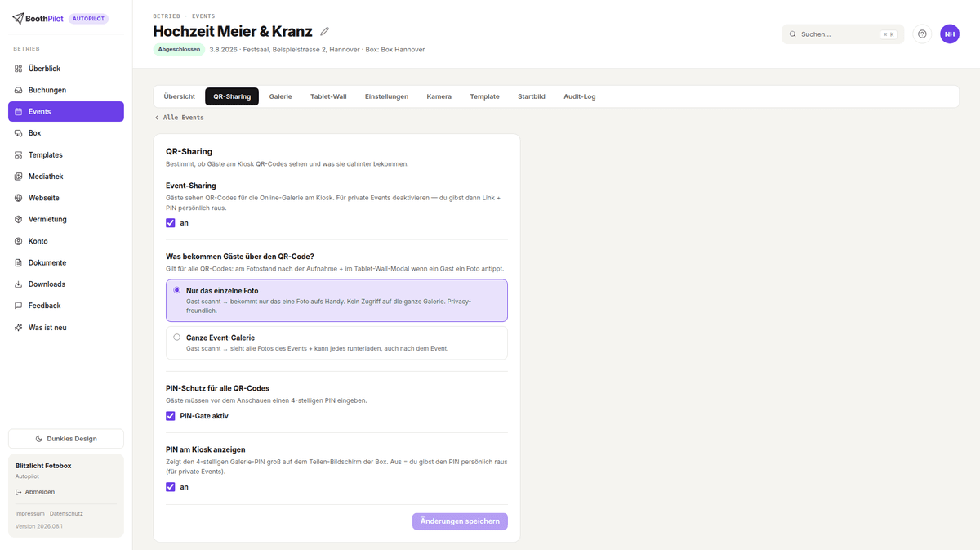Open the Audit-Log tab

(x=580, y=96)
